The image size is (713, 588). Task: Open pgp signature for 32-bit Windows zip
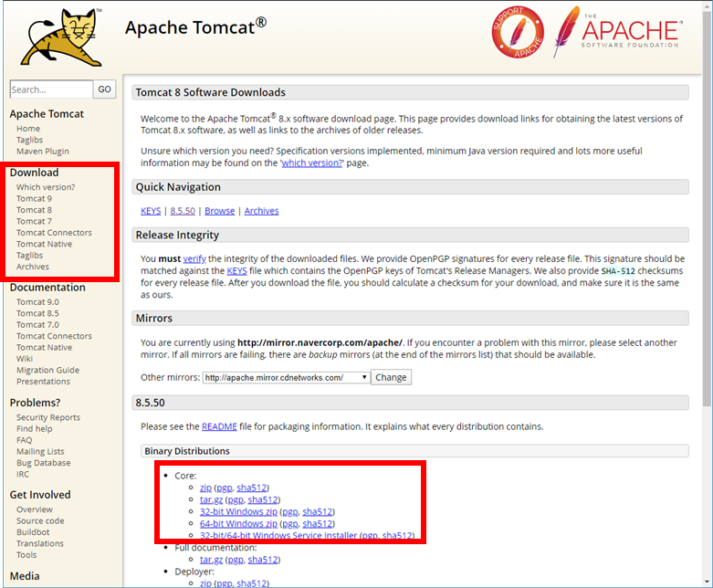tap(290, 511)
